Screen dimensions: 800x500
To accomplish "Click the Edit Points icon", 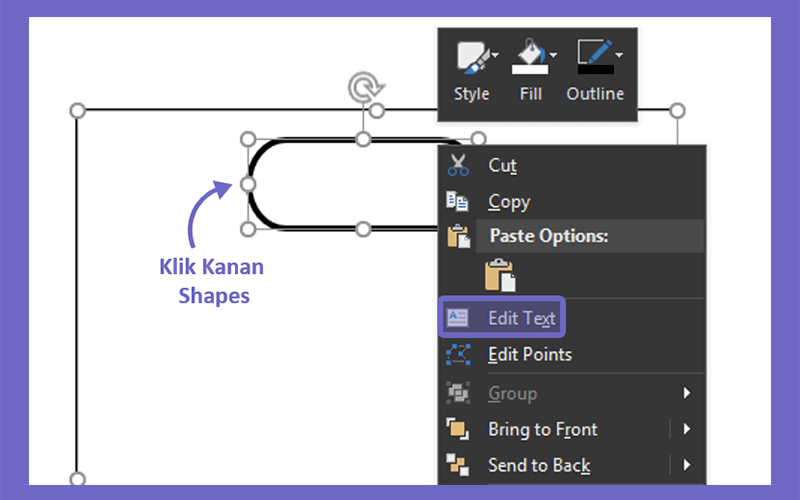I will pos(458,354).
